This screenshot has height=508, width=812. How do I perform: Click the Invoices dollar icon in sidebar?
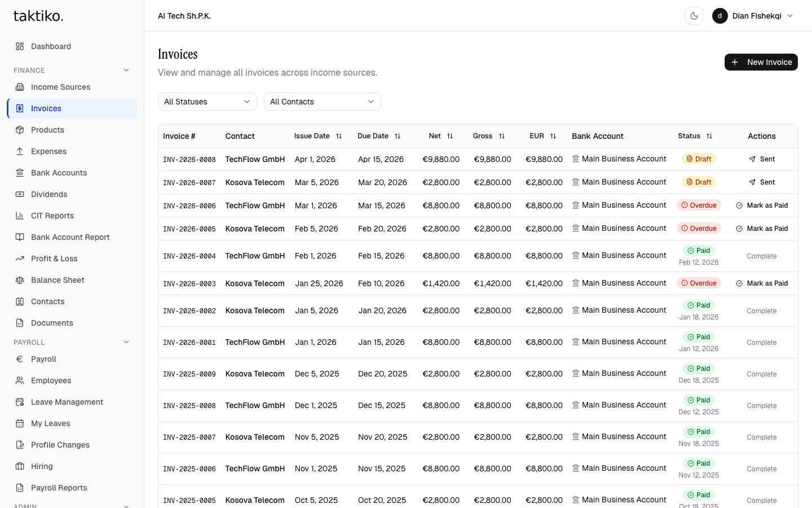pos(20,108)
